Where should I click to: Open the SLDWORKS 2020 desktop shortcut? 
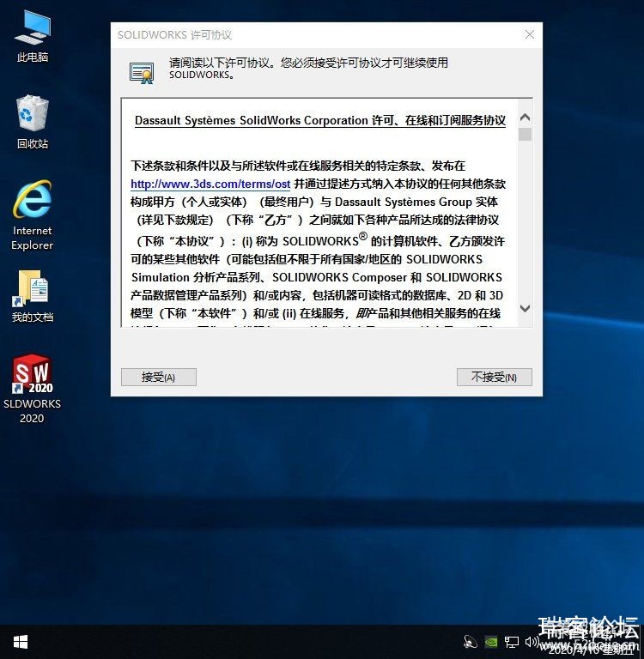[32, 388]
